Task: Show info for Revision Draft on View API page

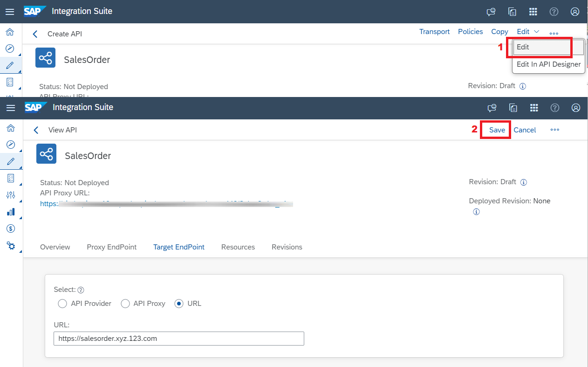Action: point(523,182)
